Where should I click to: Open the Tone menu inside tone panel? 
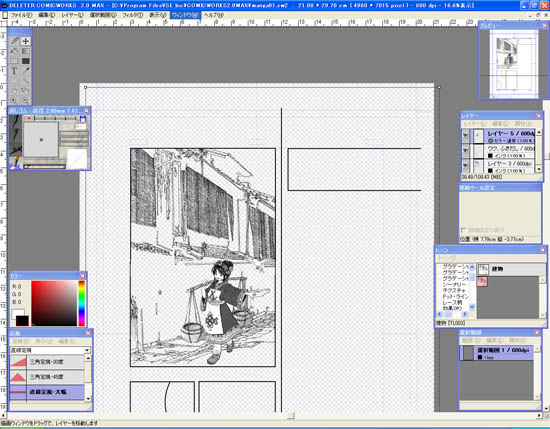click(x=446, y=258)
